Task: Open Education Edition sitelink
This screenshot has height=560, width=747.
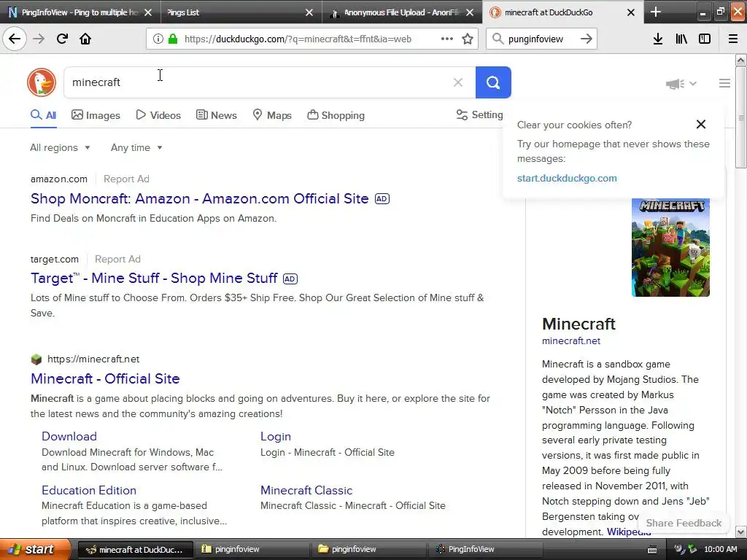Action: [x=88, y=490]
